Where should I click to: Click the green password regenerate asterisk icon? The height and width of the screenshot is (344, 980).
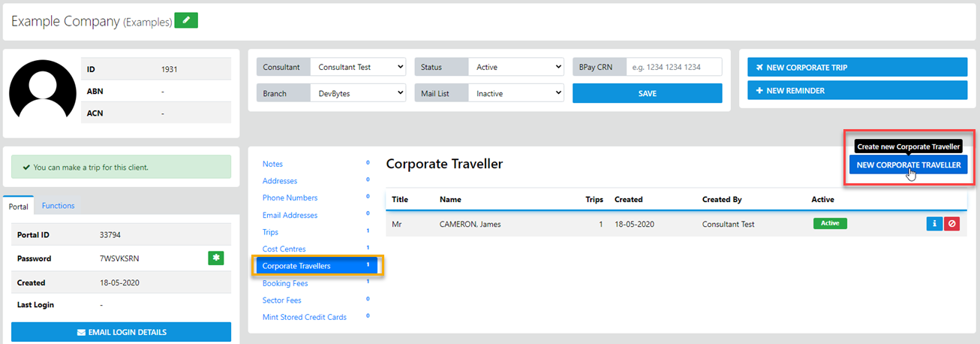point(216,258)
